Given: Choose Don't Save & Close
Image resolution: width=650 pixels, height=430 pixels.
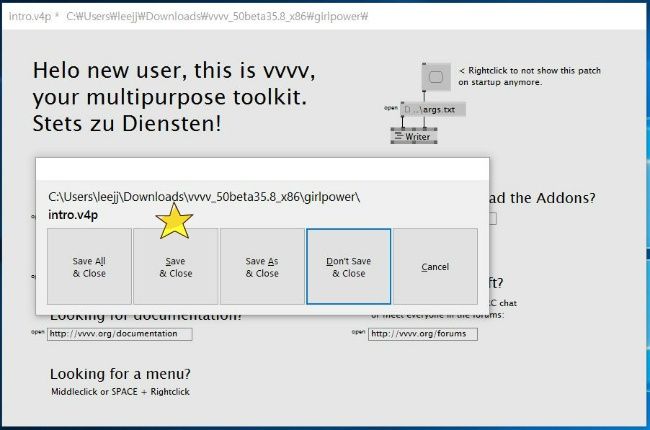Looking at the screenshot, I should [349, 267].
